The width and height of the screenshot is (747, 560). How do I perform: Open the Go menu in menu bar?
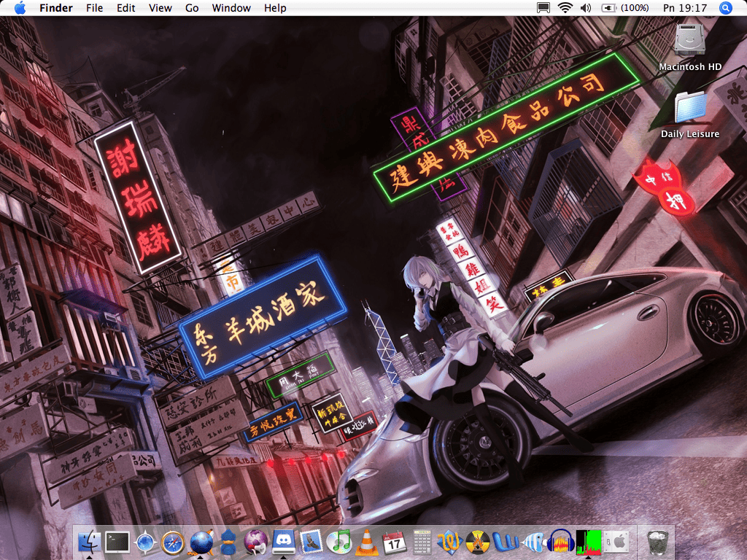click(192, 8)
